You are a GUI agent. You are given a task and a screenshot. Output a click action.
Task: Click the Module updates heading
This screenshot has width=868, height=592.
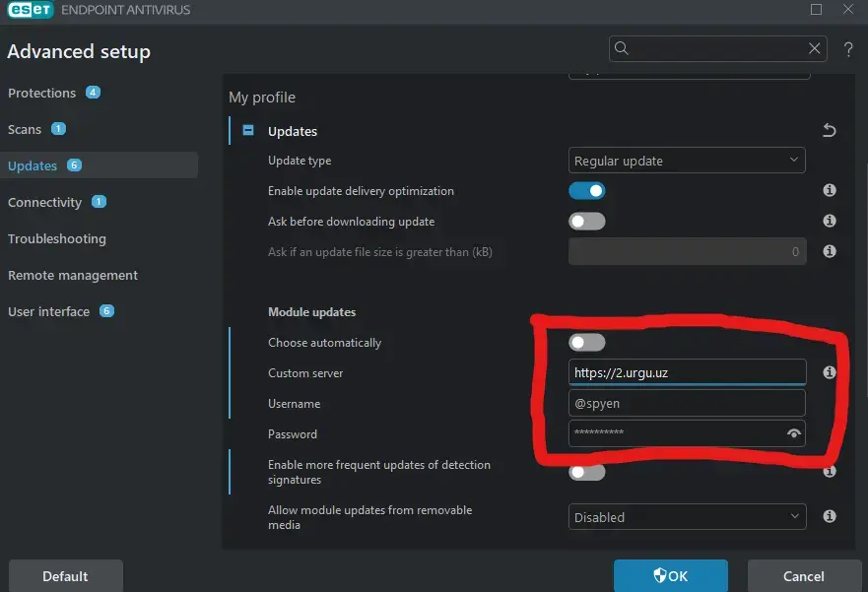click(311, 312)
